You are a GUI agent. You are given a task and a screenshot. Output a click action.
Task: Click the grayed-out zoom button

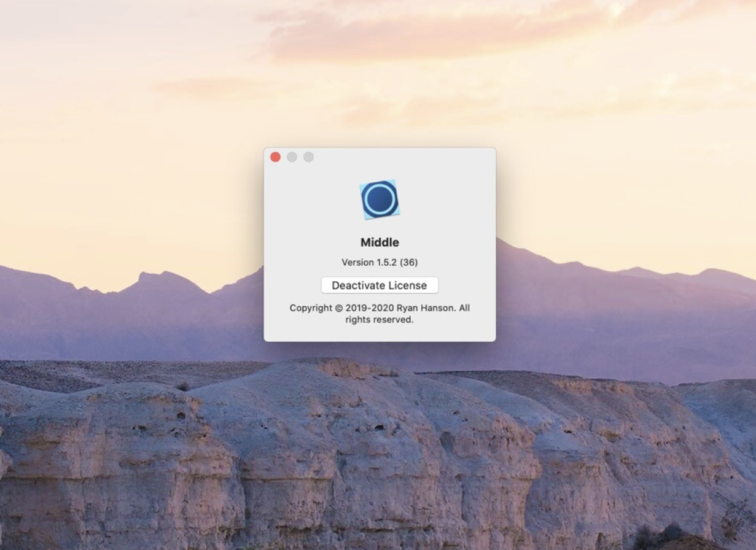click(308, 157)
